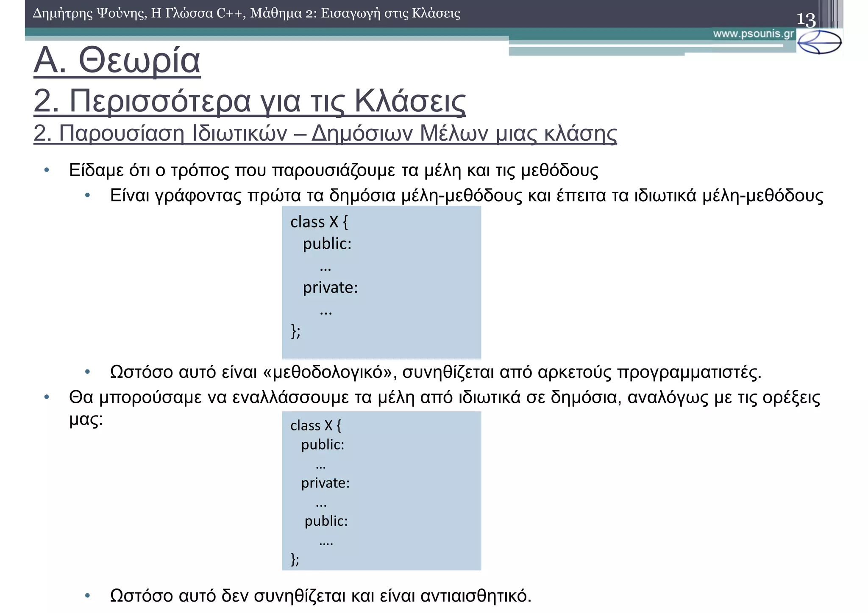Click 'class X {' in second code box
Image resolution: width=868 pixels, height=613 pixels.
(315, 425)
